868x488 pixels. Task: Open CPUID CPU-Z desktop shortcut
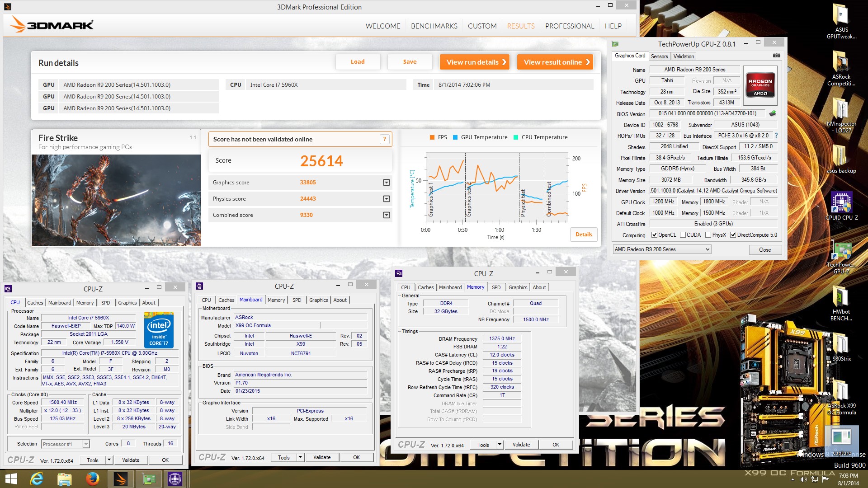coord(841,206)
